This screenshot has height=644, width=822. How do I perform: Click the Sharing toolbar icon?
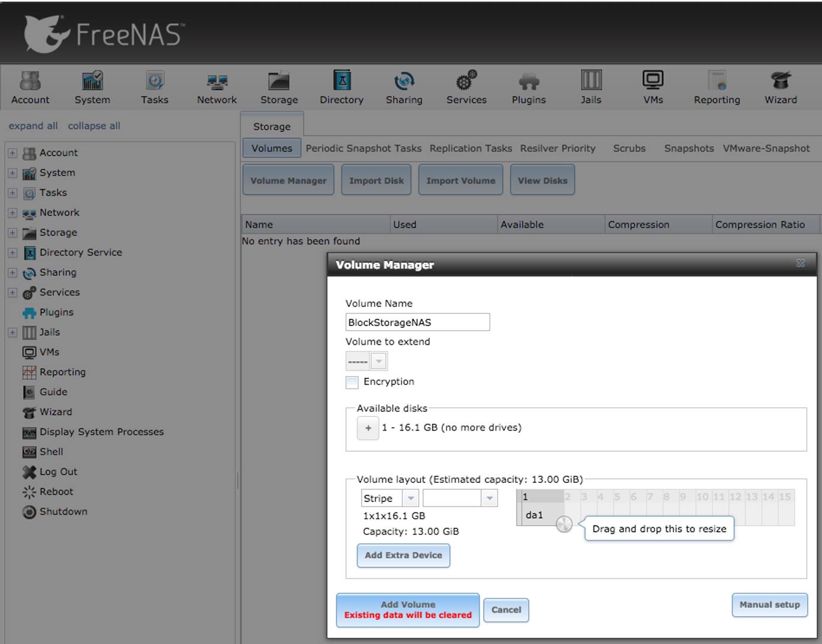(x=404, y=81)
